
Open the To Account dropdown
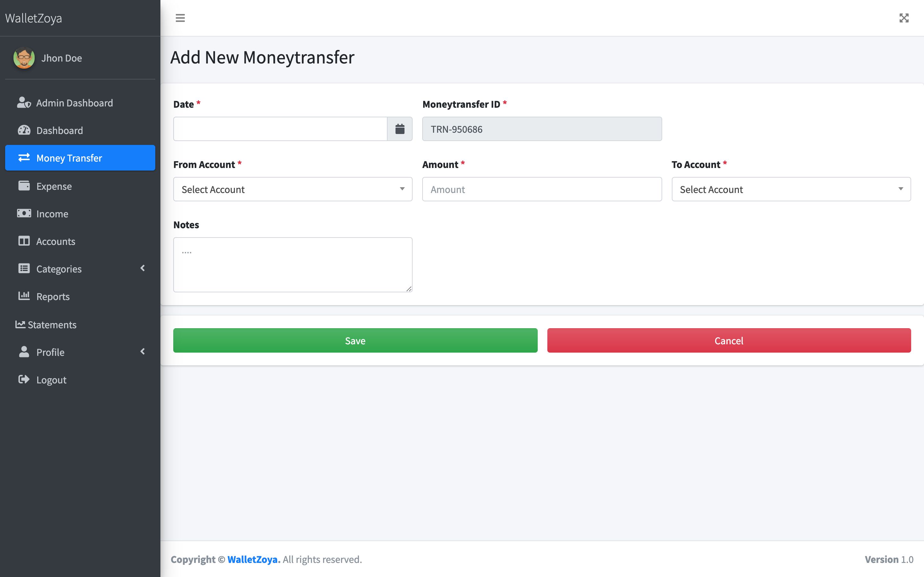791,189
